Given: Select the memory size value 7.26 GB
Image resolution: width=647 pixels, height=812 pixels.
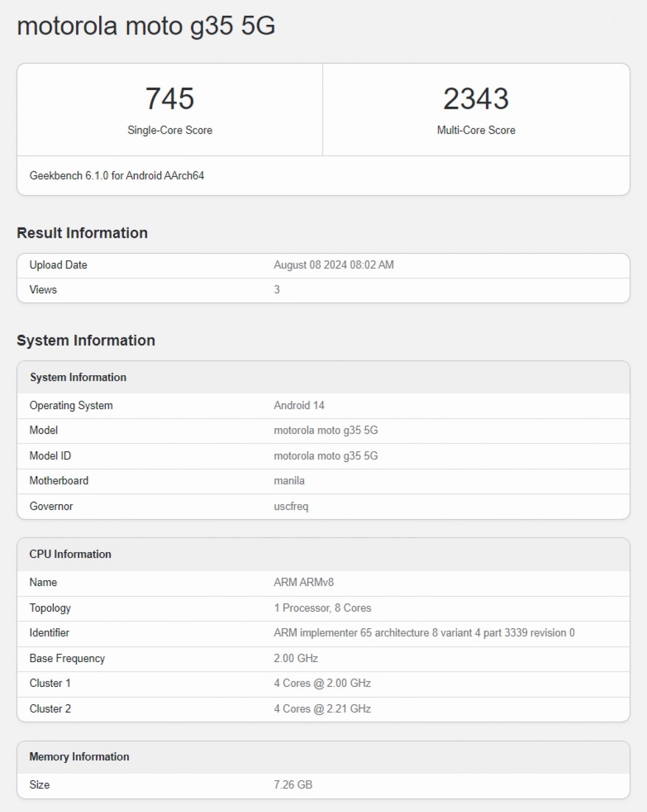Looking at the screenshot, I should [x=293, y=785].
